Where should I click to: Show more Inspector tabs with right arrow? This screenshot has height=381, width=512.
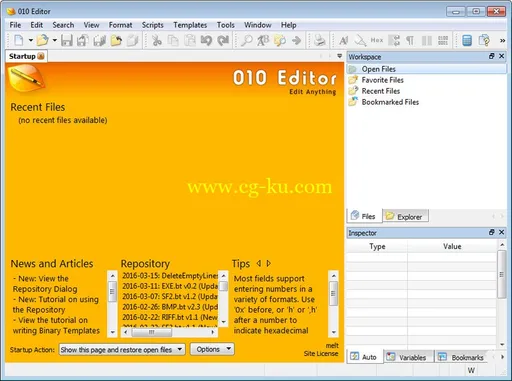pos(502,357)
